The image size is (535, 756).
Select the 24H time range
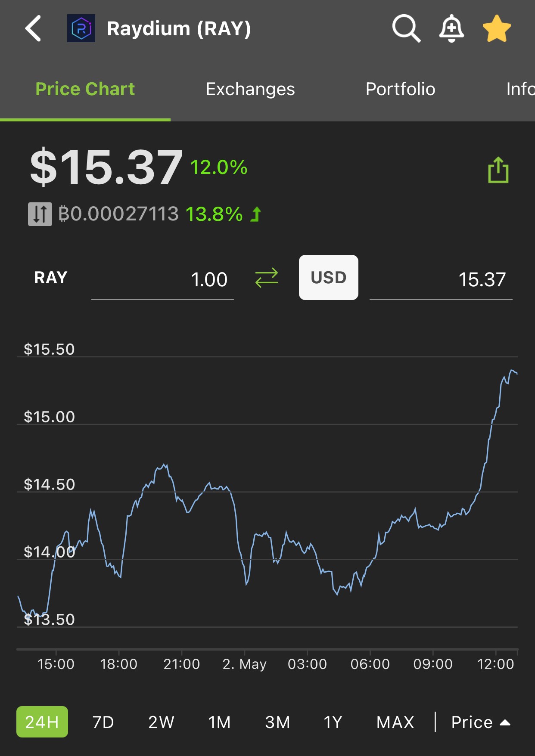click(x=42, y=722)
